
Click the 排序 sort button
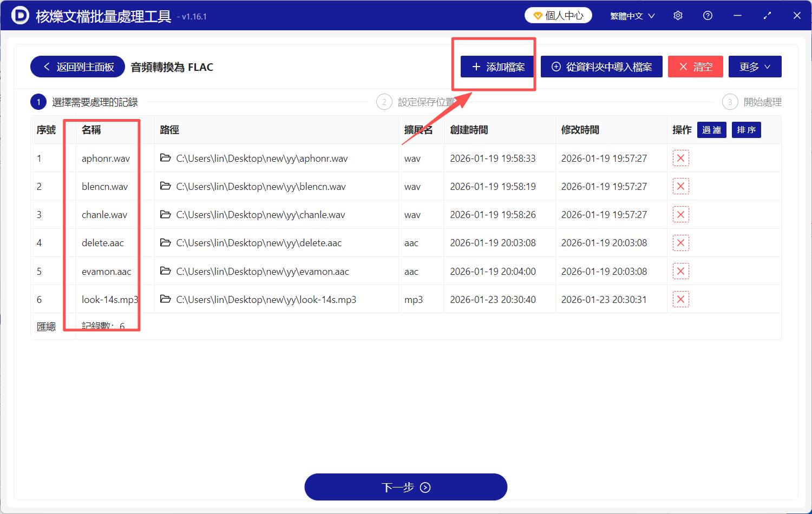pos(746,130)
